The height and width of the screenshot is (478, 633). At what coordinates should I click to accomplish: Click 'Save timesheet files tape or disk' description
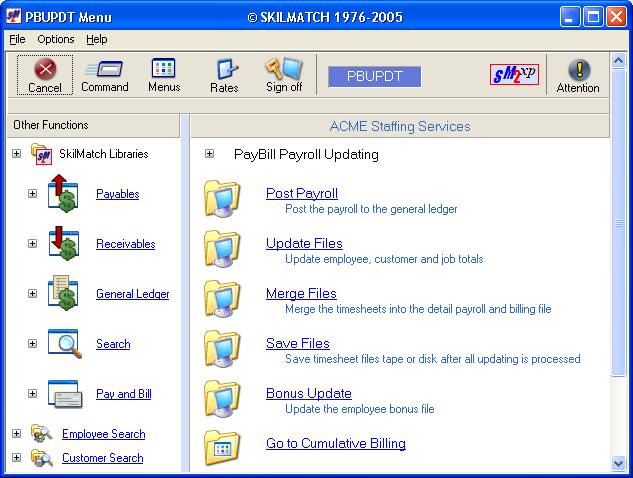[x=432, y=359]
